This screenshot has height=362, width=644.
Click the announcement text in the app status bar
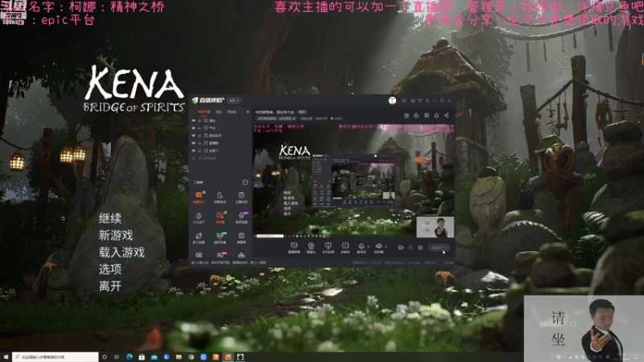click(x=230, y=263)
